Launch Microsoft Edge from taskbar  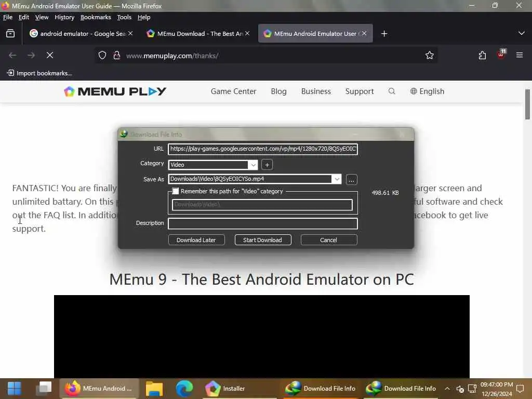pos(184,389)
